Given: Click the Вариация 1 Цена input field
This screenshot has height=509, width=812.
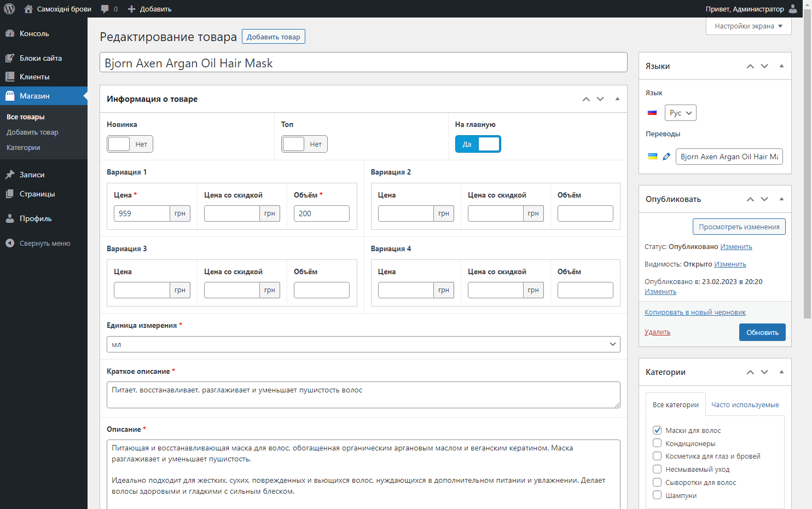Looking at the screenshot, I should tap(142, 213).
